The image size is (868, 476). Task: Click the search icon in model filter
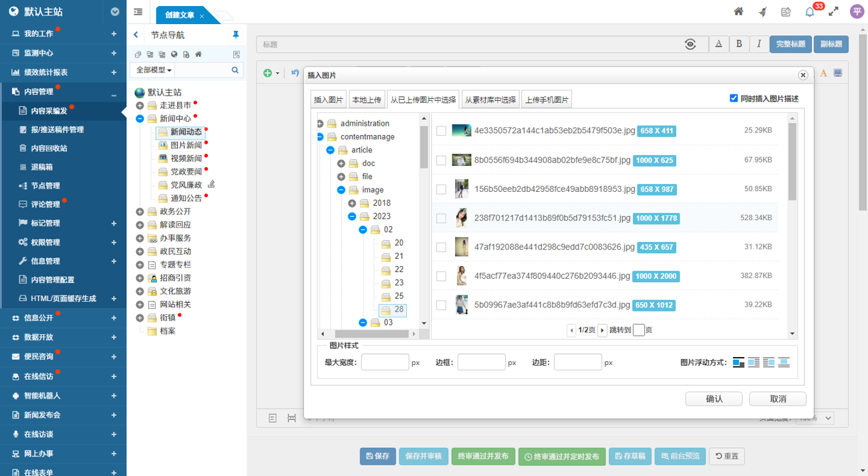pyautogui.click(x=235, y=70)
